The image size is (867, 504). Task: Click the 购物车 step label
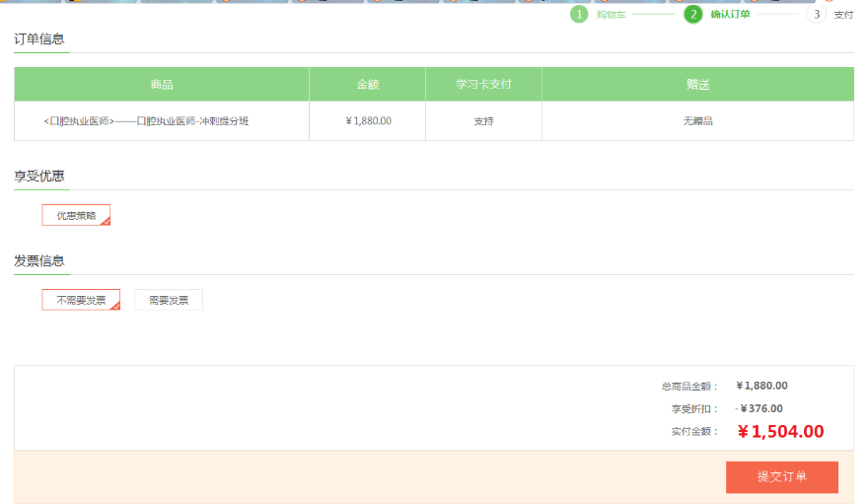pos(611,15)
